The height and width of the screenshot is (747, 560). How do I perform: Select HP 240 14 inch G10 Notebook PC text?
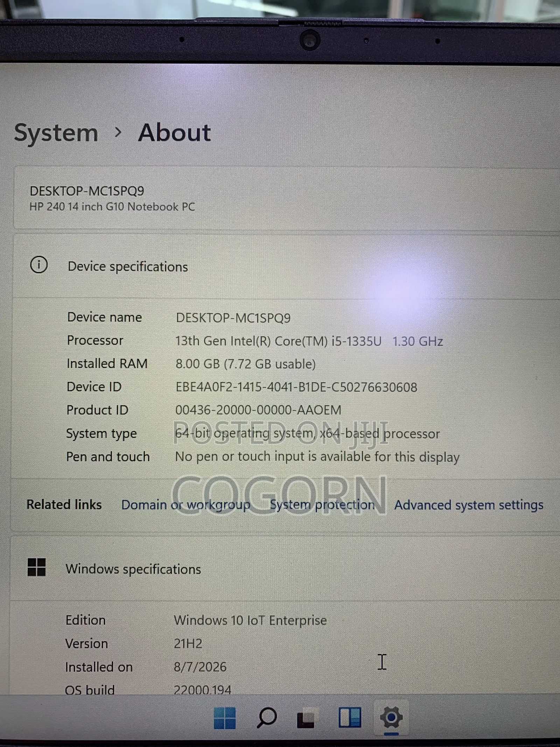(112, 207)
